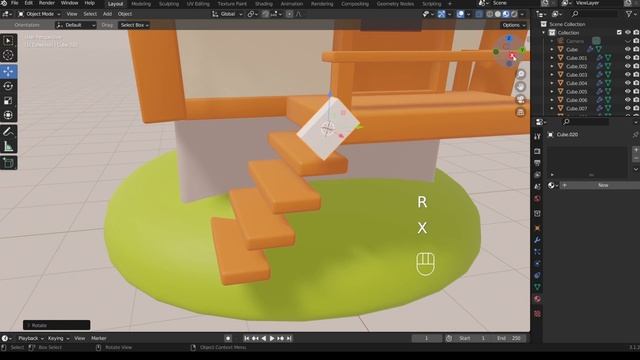The height and width of the screenshot is (360, 640).
Task: Select the Annotate tool
Action: [8, 131]
